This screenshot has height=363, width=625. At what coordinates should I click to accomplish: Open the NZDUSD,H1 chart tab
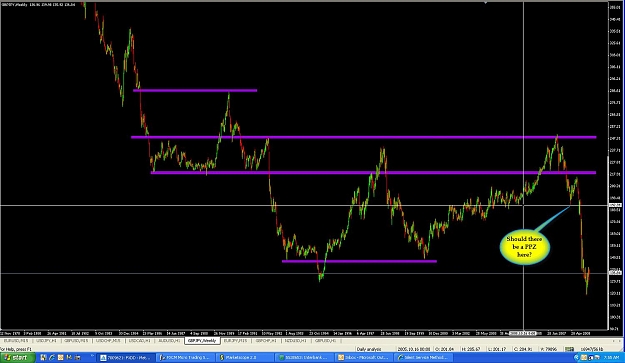296,341
